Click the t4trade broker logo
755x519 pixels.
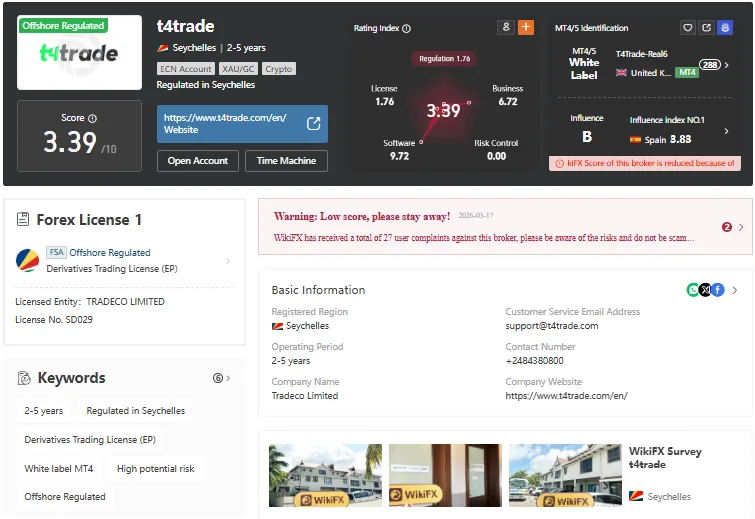pos(79,52)
